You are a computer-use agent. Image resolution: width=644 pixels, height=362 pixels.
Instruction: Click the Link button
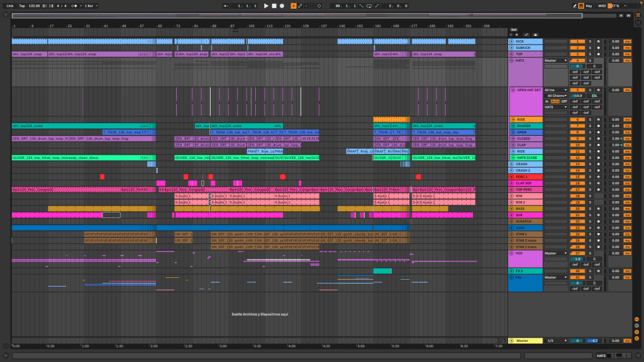tap(9, 6)
